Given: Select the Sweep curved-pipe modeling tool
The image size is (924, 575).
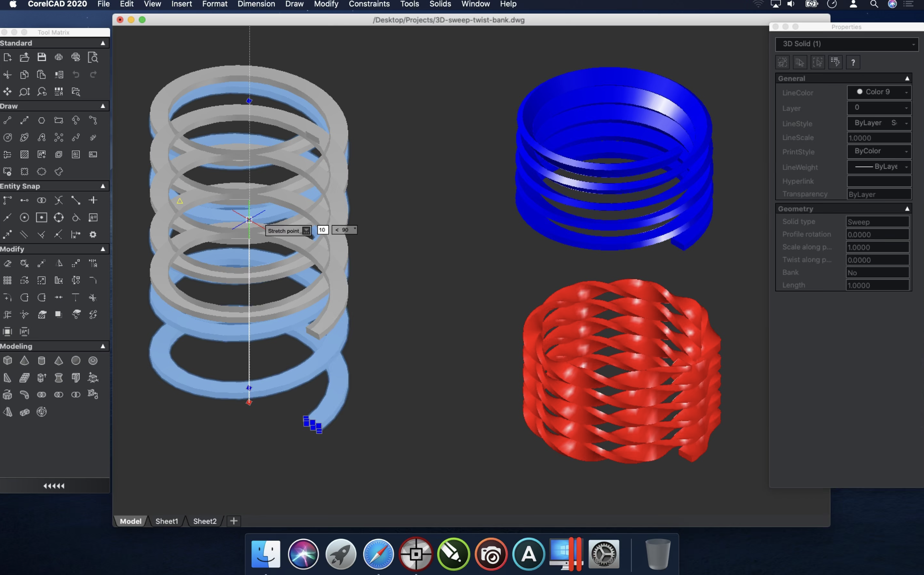Looking at the screenshot, I should click(24, 395).
